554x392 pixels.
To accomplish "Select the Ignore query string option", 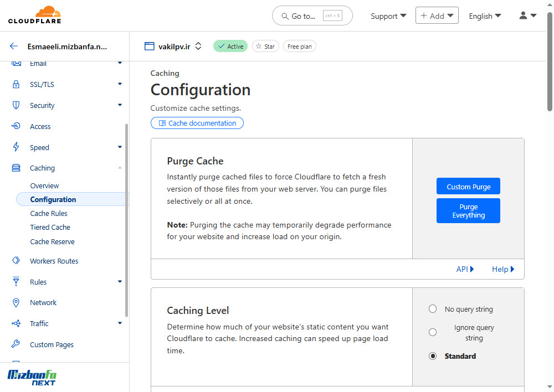I will [433, 332].
